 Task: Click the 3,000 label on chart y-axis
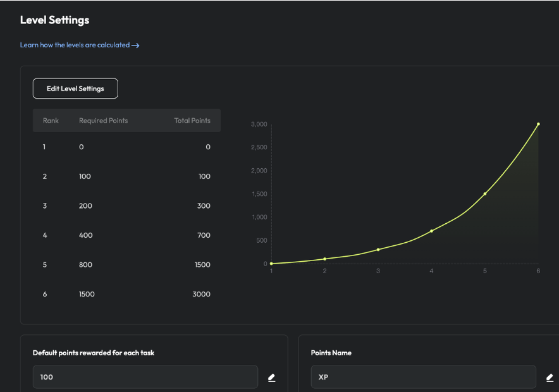[x=259, y=124]
